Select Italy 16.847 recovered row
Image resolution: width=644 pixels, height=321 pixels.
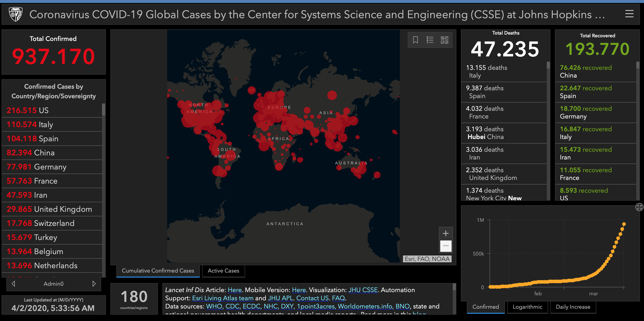[596, 133]
